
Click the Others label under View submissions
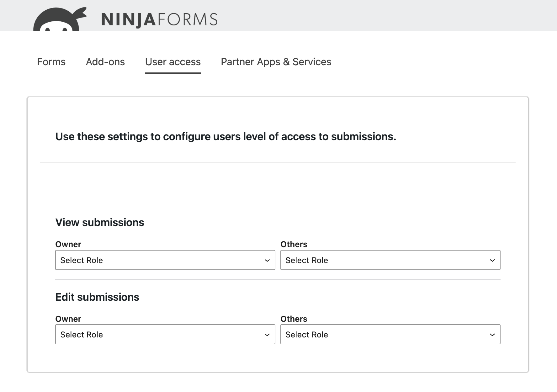(294, 244)
